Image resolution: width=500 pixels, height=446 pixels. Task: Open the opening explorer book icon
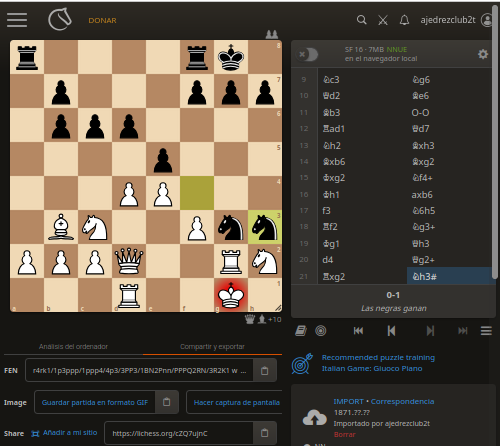tap(301, 331)
